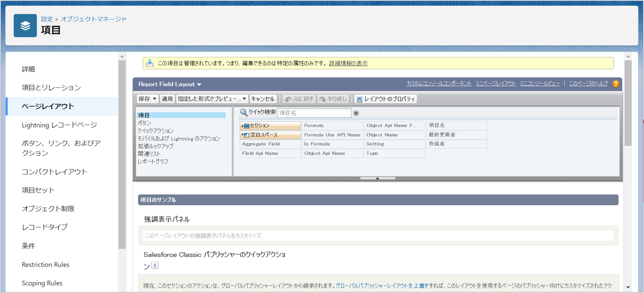Click the キャンセル button

(x=263, y=99)
